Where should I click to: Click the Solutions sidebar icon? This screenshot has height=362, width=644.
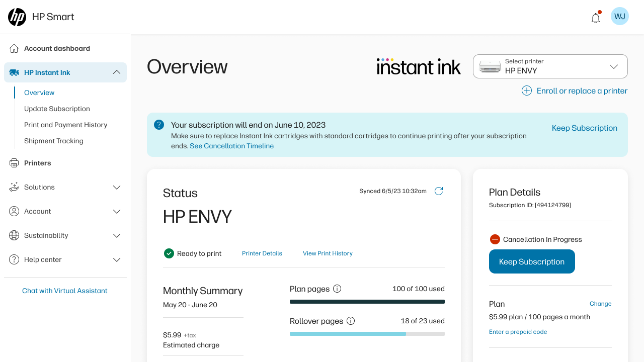coord(14,187)
